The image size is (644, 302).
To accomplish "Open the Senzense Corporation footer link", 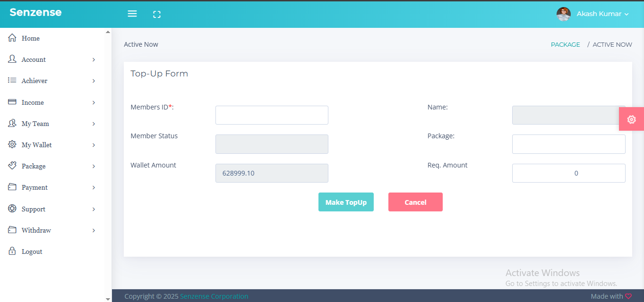I will pos(214,296).
